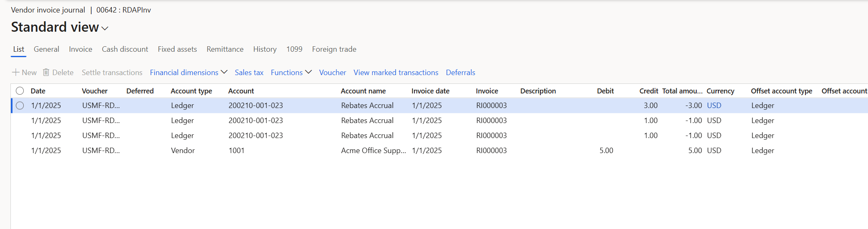Select the first row's radio marker
Viewport: 868px width, 229px height.
[x=20, y=106]
